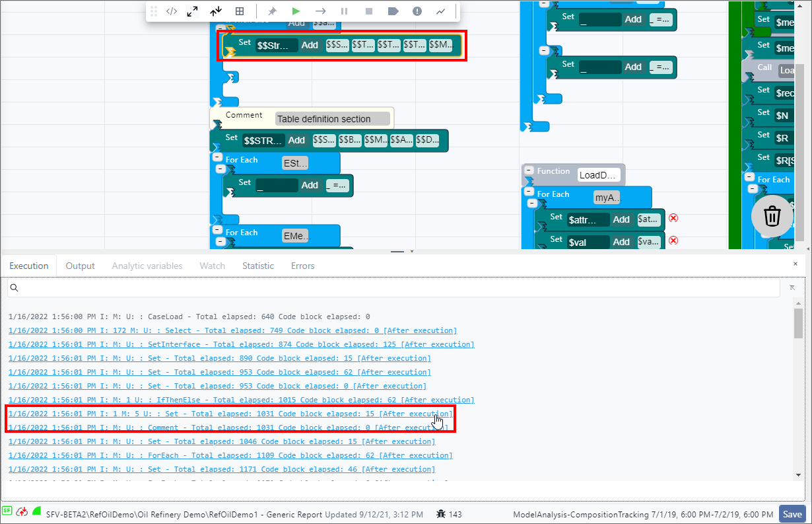Click the trash can delete icon
The image size is (812, 524).
coord(772,216)
